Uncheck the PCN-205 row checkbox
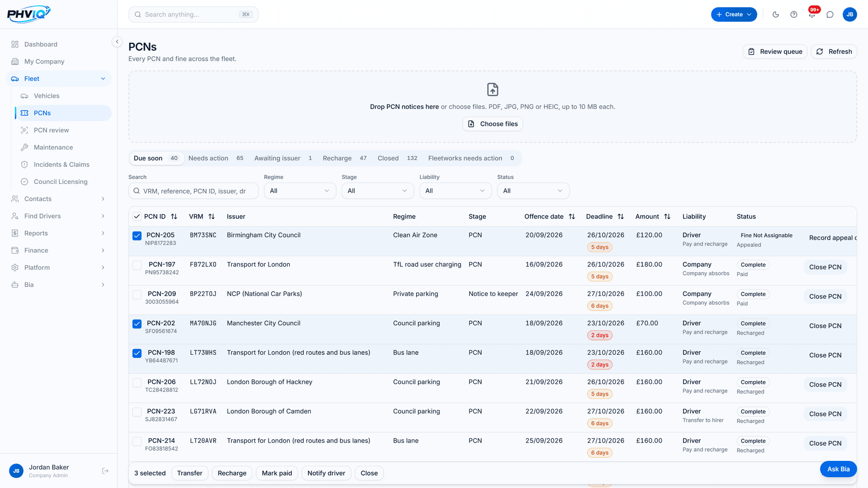The image size is (868, 488). tap(137, 236)
